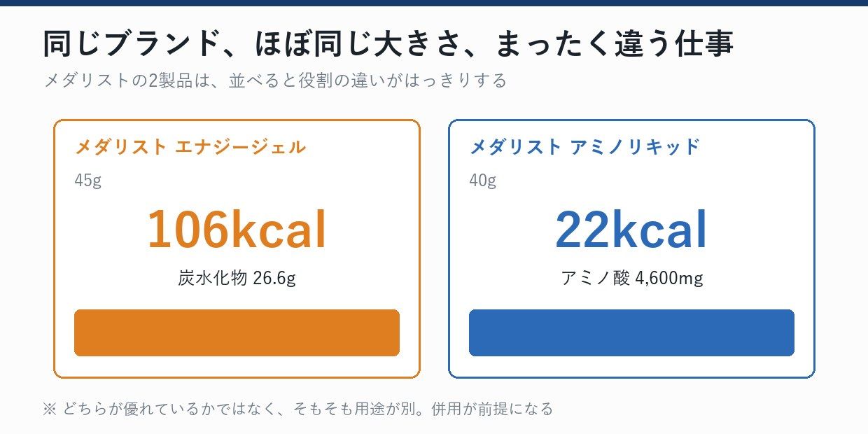Image resolution: width=868 pixels, height=434 pixels.
Task: Select the 40g weight label
Action: coord(483,181)
